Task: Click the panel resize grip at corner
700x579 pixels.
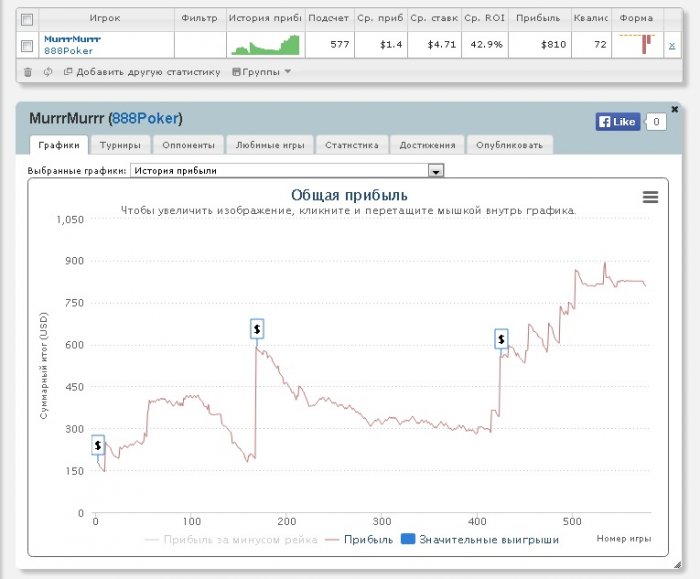Action: 677,565
